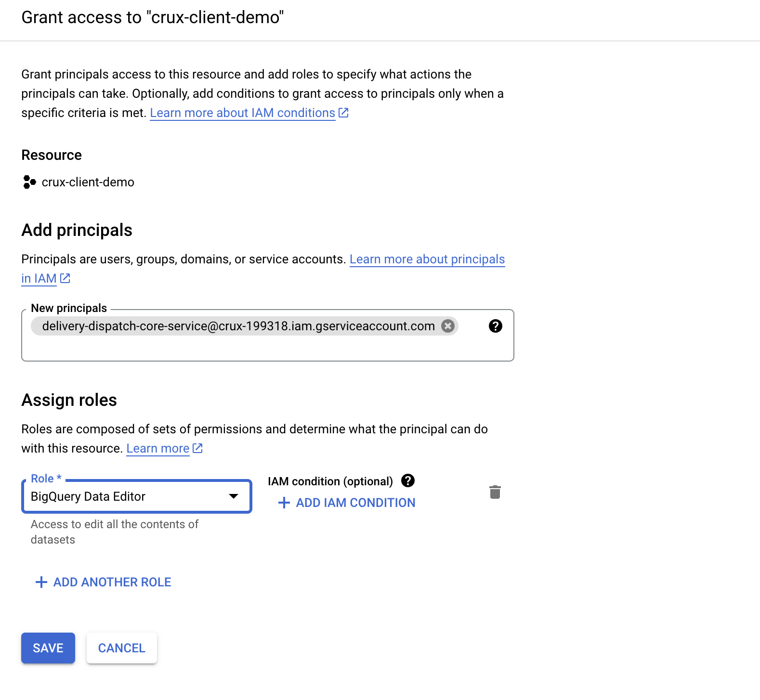Follow the Learn more link under Assign roles
Viewport: 760px width, 700px height.
click(158, 448)
